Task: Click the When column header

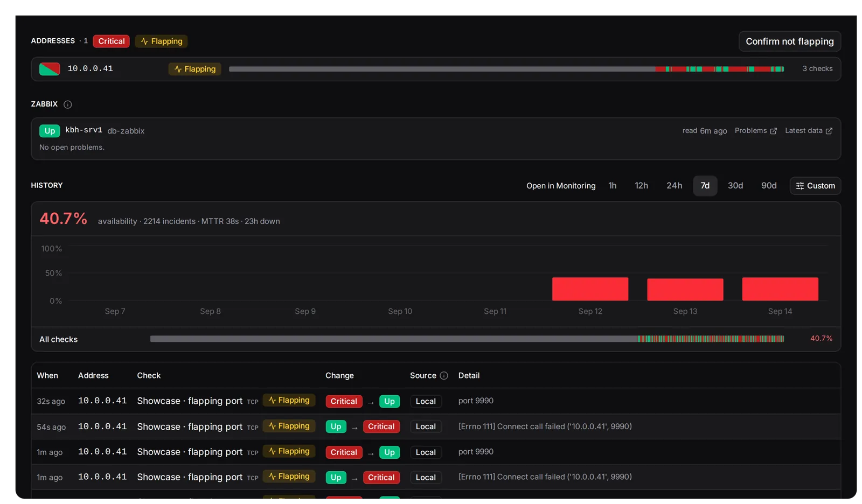Action: 47,376
